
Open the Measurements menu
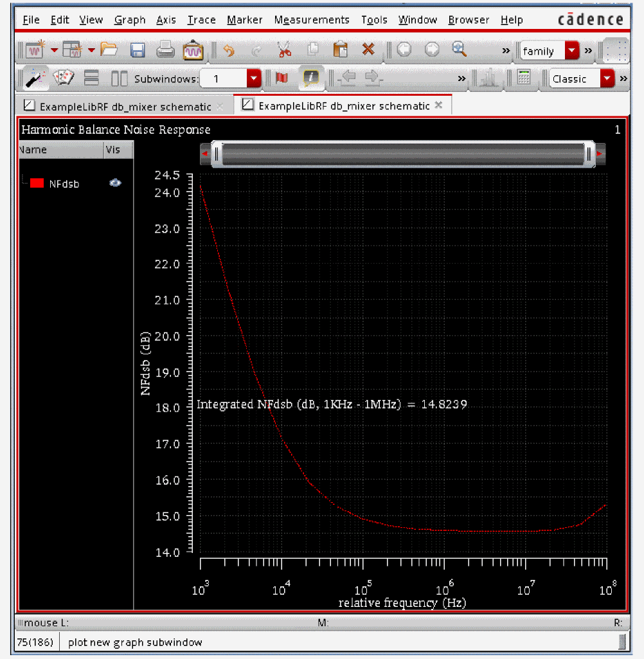point(312,20)
